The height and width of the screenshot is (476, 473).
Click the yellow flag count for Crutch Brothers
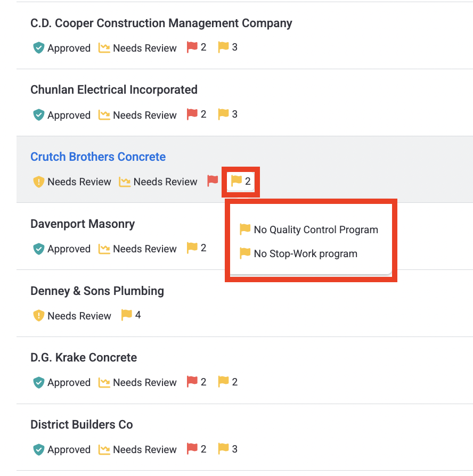point(241,181)
